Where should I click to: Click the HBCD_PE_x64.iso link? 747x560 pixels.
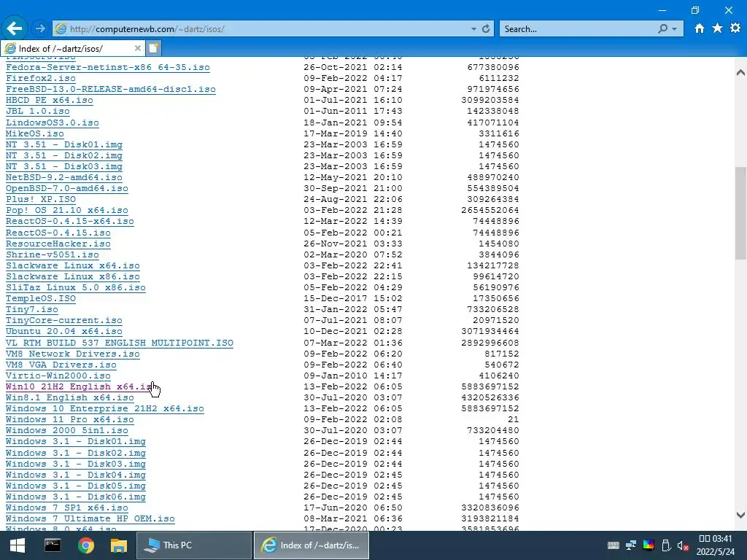pos(50,100)
